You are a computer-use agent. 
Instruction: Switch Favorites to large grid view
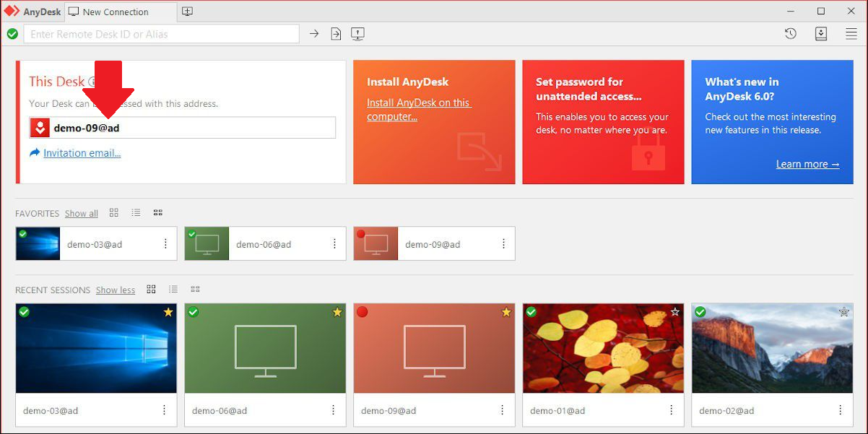click(x=114, y=212)
